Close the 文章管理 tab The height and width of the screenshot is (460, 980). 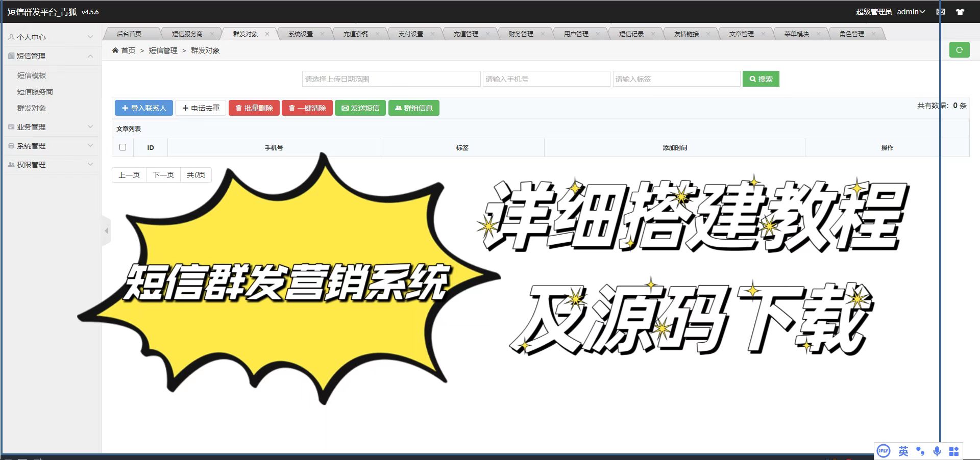(763, 34)
